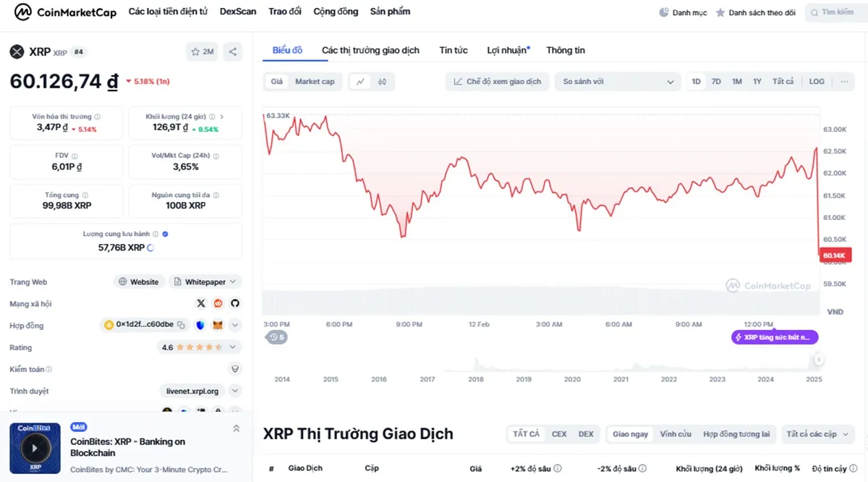868x482 pixels.
Task: Copy the XRP contract address
Action: (x=182, y=325)
